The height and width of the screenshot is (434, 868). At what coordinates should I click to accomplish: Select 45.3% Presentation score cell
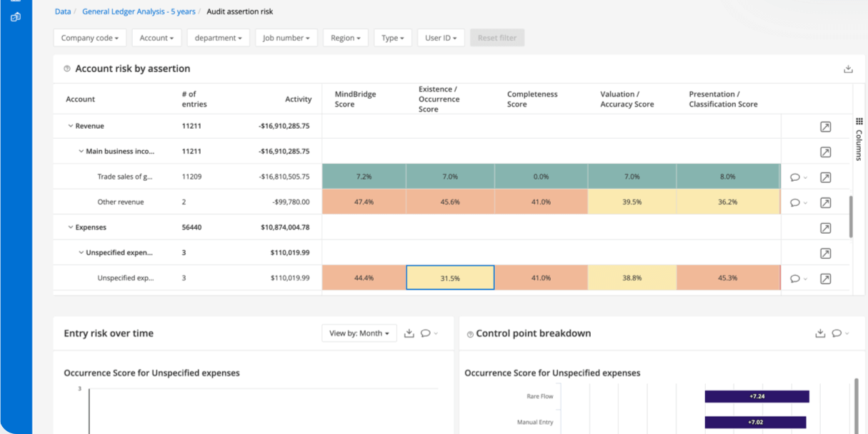[x=727, y=278]
